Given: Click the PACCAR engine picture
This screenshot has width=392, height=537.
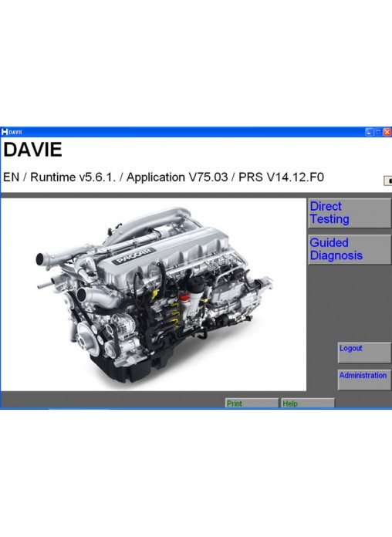Looking at the screenshot, I should click(x=154, y=295).
